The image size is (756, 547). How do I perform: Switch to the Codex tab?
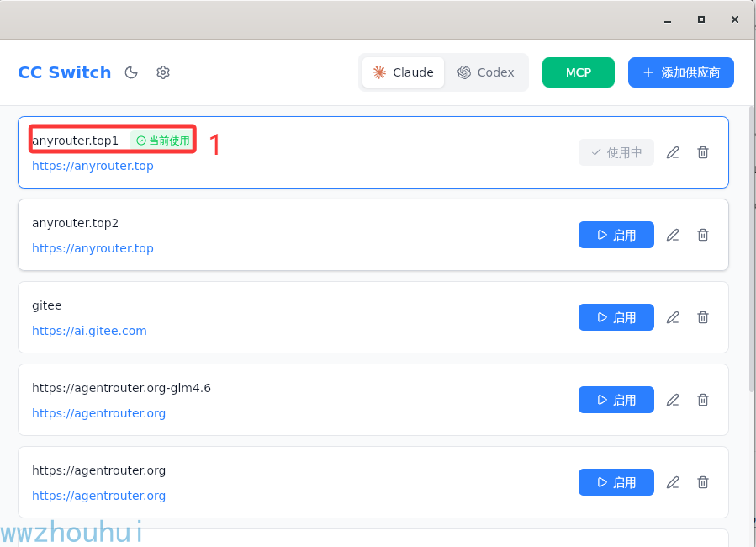(x=486, y=72)
